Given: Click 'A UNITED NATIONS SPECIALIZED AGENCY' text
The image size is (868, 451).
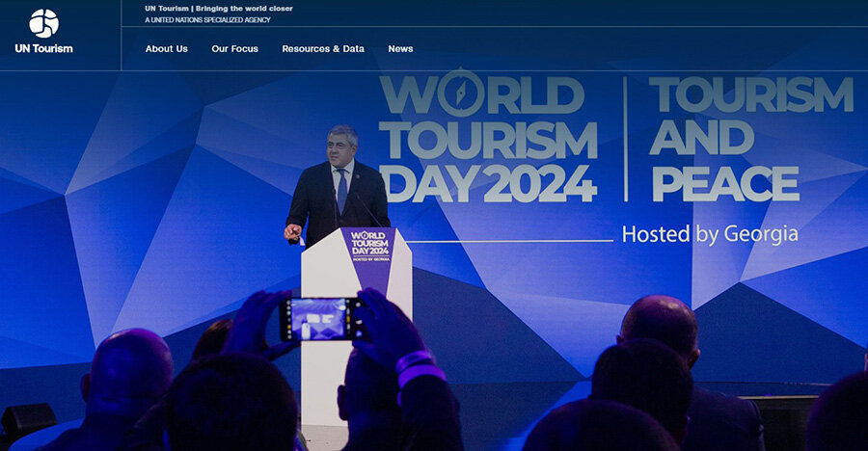Looking at the screenshot, I should (x=207, y=20).
